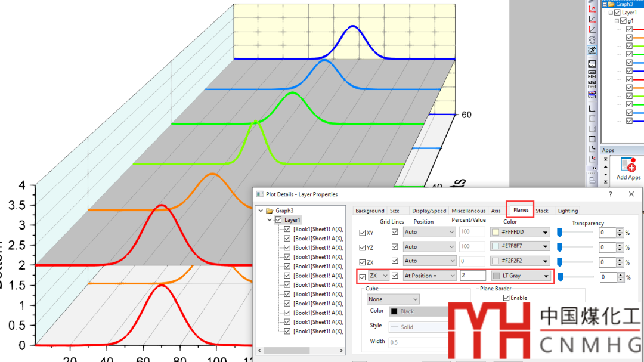
Task: Uncheck the default ZX plane checkbox
Action: click(363, 262)
